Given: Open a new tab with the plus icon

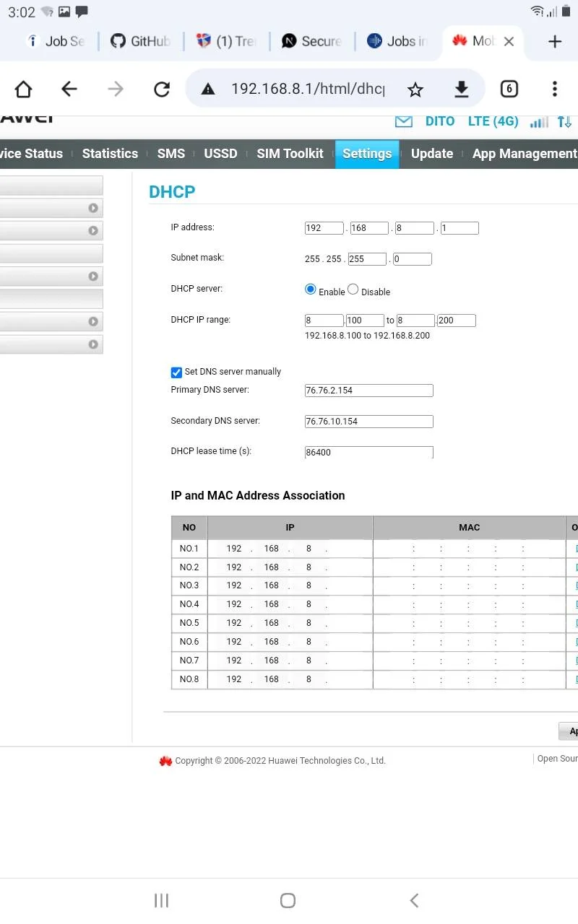Looking at the screenshot, I should (x=555, y=41).
